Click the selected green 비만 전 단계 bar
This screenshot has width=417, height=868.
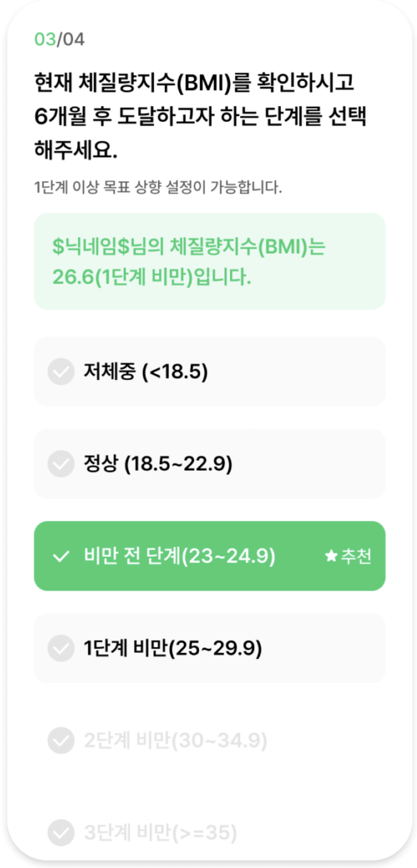(208, 556)
